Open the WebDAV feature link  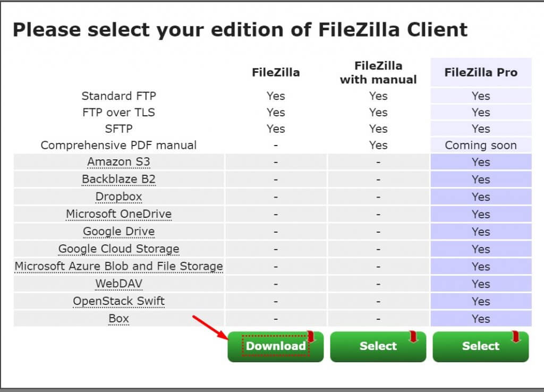(x=118, y=284)
